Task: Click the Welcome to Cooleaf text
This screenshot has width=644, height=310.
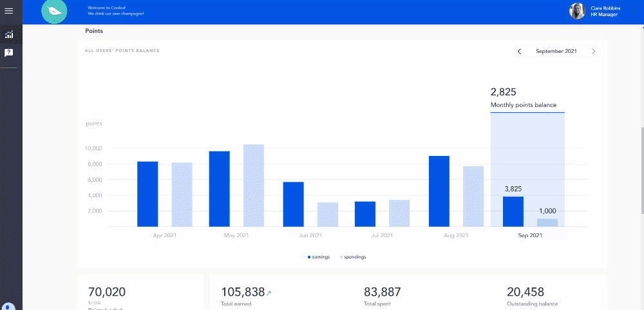Action: tap(106, 8)
